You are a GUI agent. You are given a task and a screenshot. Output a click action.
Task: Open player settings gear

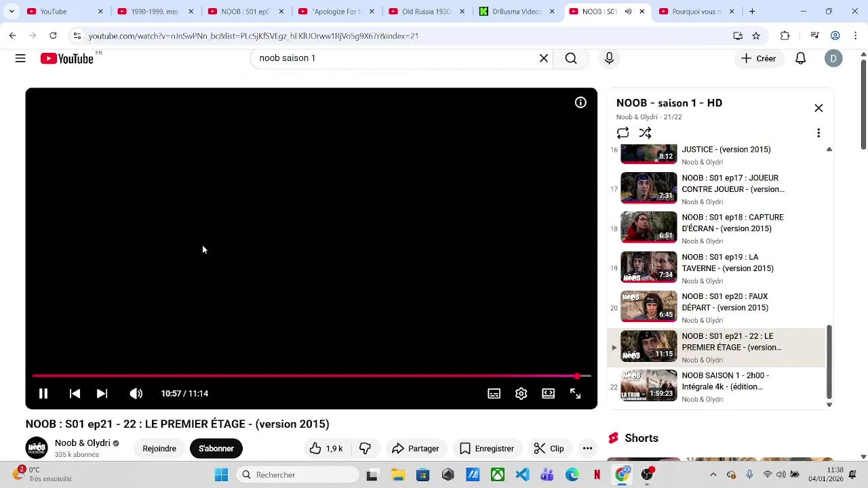[x=521, y=393]
